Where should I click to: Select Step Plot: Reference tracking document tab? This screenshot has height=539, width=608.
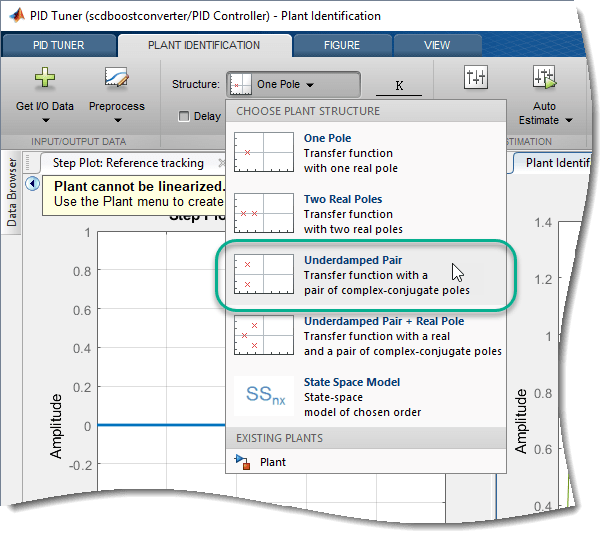(x=128, y=163)
